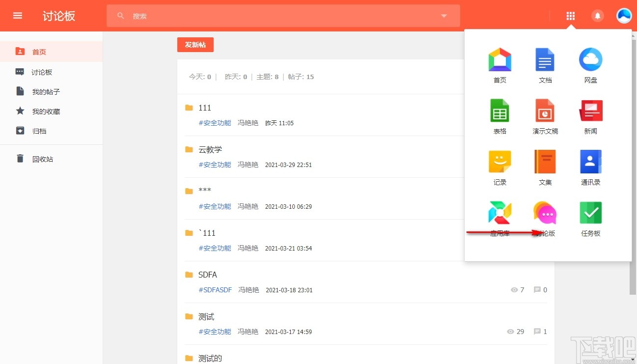The height and width of the screenshot is (364, 637).
Task: Open the topic titled 云教学
Action: pyautogui.click(x=210, y=149)
